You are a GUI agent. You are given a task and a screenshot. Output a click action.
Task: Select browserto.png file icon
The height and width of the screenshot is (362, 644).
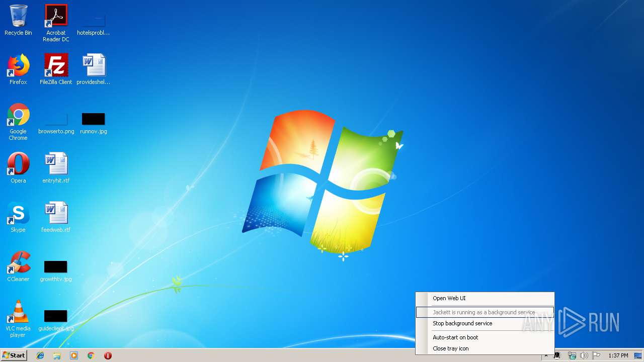56,123
